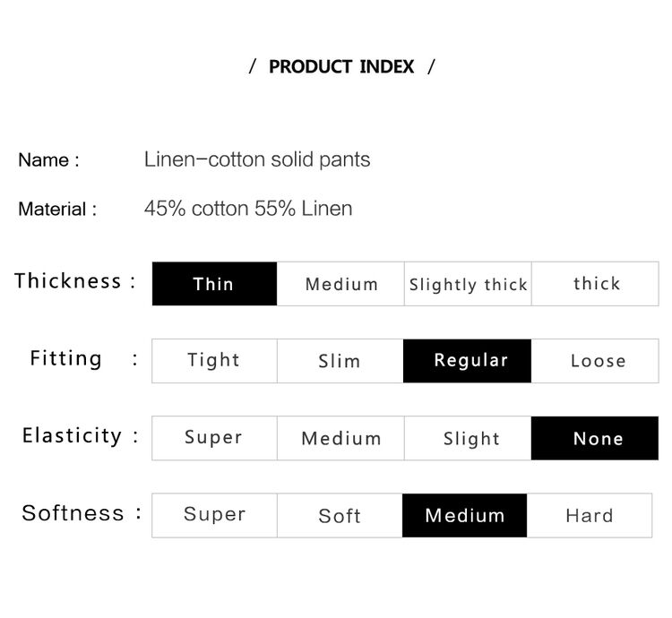Screen dimensions: 672x618
Task: Click the highlighted Regular fitting cell
Action: 467,361
